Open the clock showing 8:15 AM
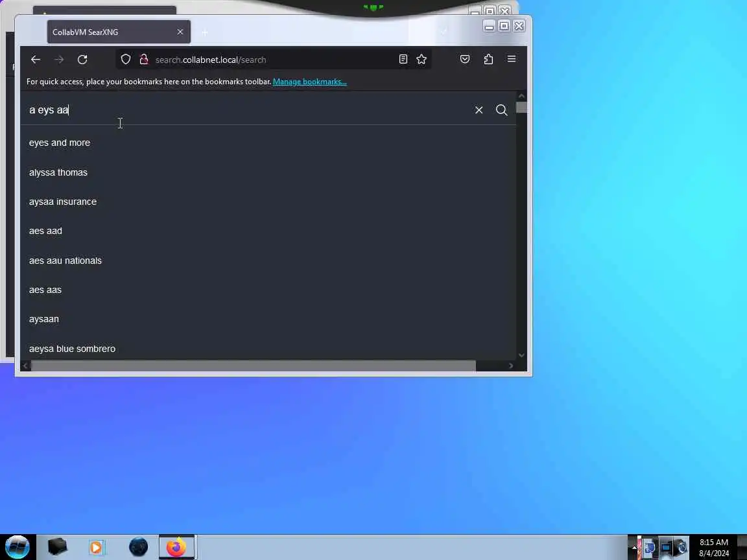This screenshot has width=747, height=560. 714,548
